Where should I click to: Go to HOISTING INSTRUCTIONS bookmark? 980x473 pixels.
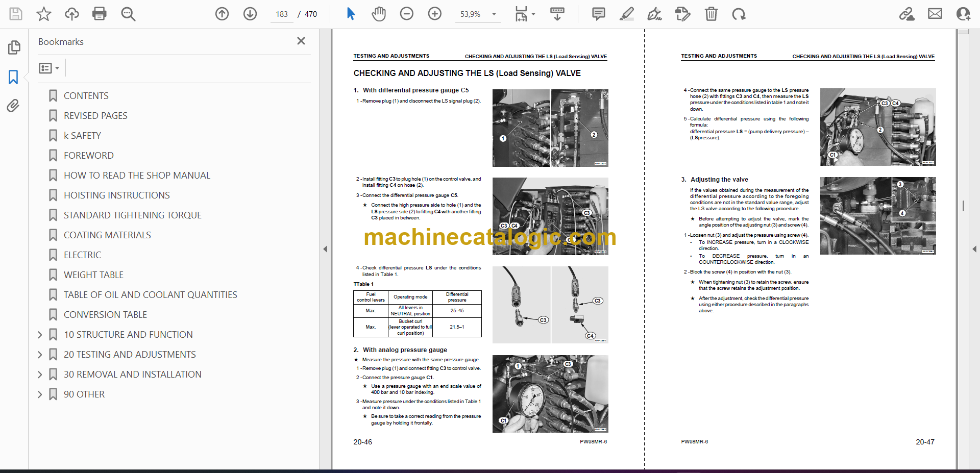pos(116,195)
